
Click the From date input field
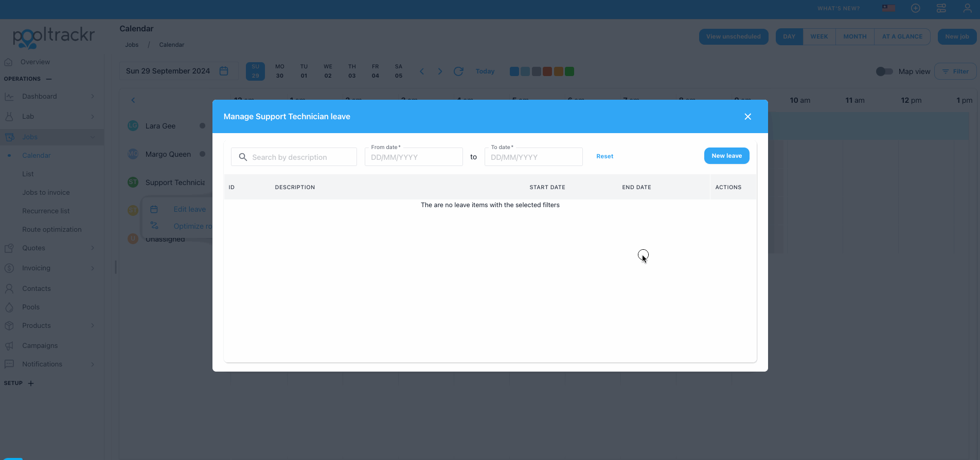pyautogui.click(x=414, y=157)
